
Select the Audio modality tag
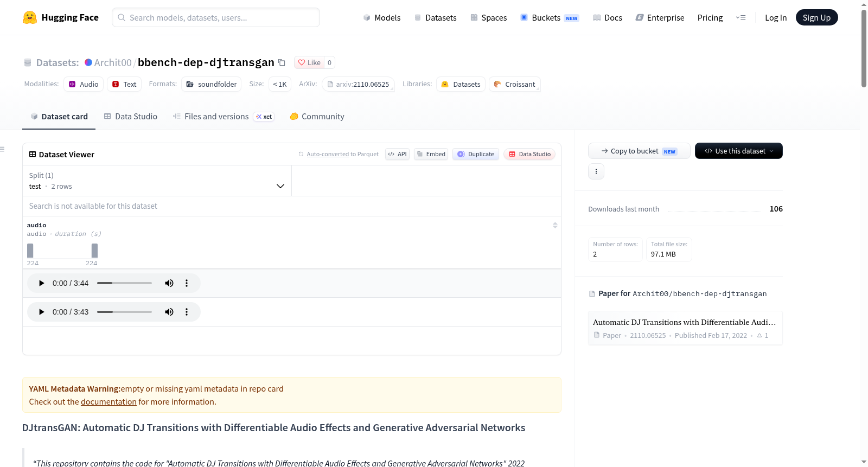coord(84,84)
